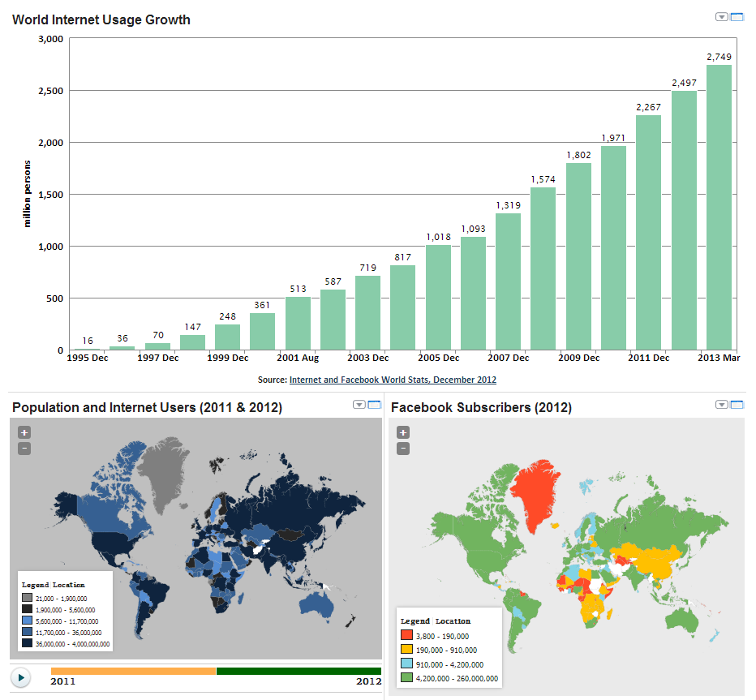
Task: Maximize the Population and Internet Users panel
Action: pos(374,404)
